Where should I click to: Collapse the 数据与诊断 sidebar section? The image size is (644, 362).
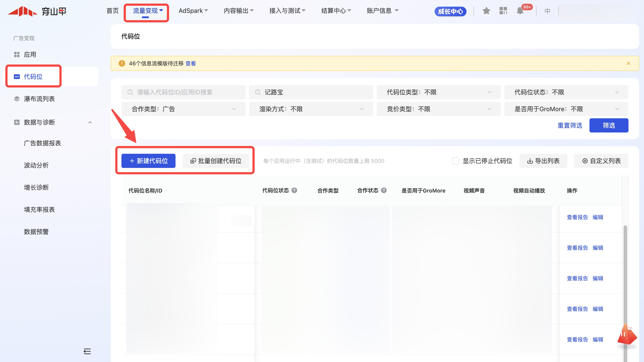click(90, 122)
